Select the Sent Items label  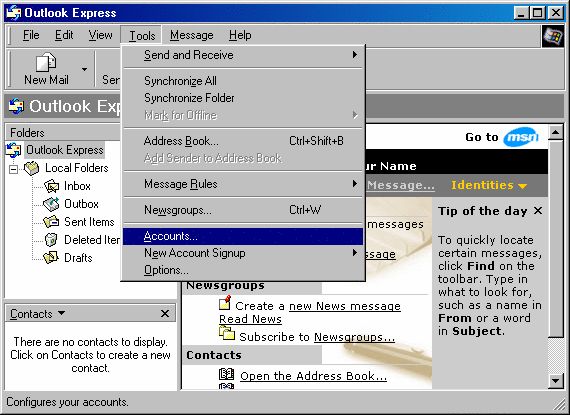coord(89,222)
